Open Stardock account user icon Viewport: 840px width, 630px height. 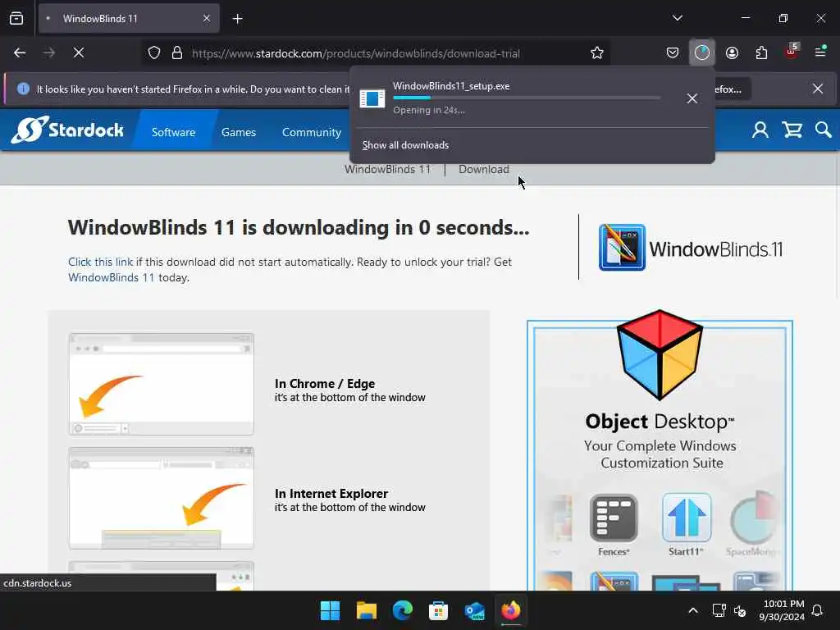tap(760, 130)
